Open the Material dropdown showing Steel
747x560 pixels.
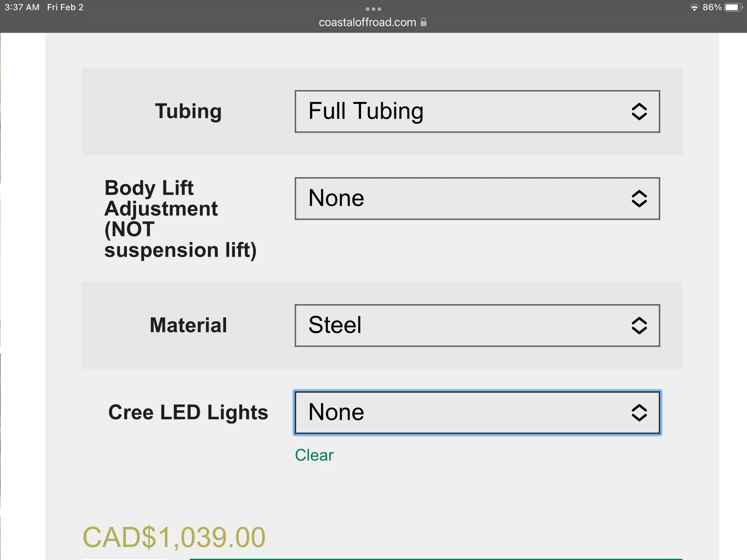(x=477, y=325)
